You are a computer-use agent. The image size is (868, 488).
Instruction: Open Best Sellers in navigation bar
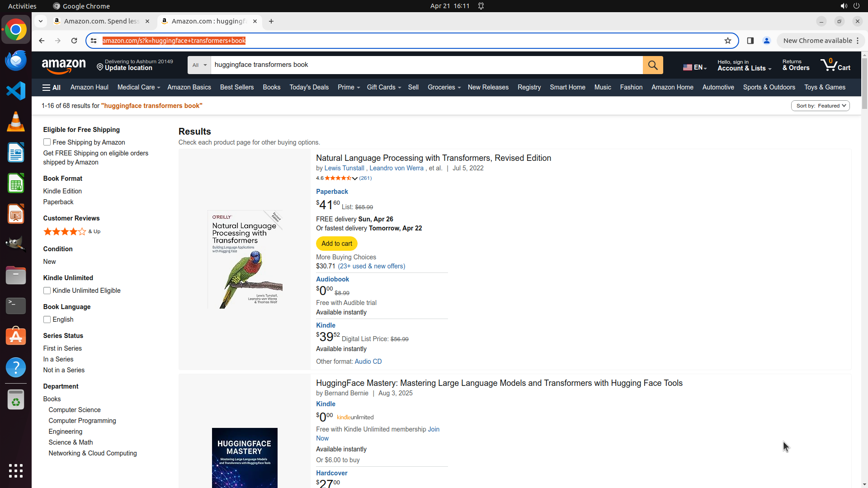tap(236, 88)
